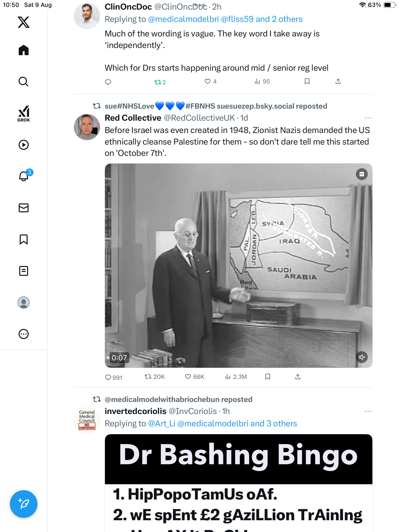Viewport: 399px width, 532px height.
Task: Open @RedCollectiveUK profile link
Action: (x=199, y=118)
